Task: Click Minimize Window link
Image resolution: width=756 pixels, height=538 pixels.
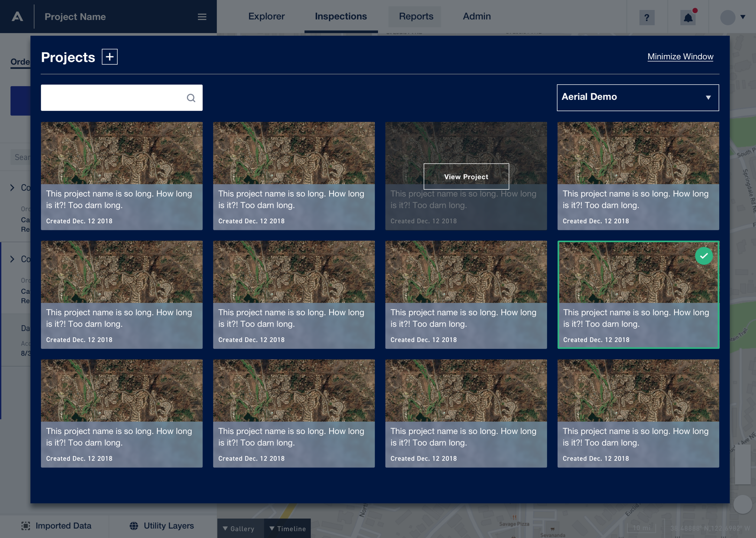Action: (680, 57)
